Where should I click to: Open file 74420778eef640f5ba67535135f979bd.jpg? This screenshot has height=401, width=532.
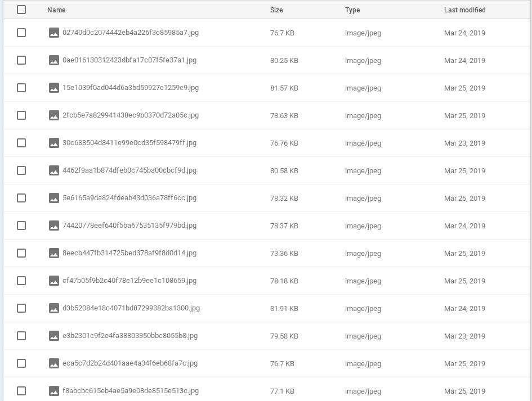point(129,226)
